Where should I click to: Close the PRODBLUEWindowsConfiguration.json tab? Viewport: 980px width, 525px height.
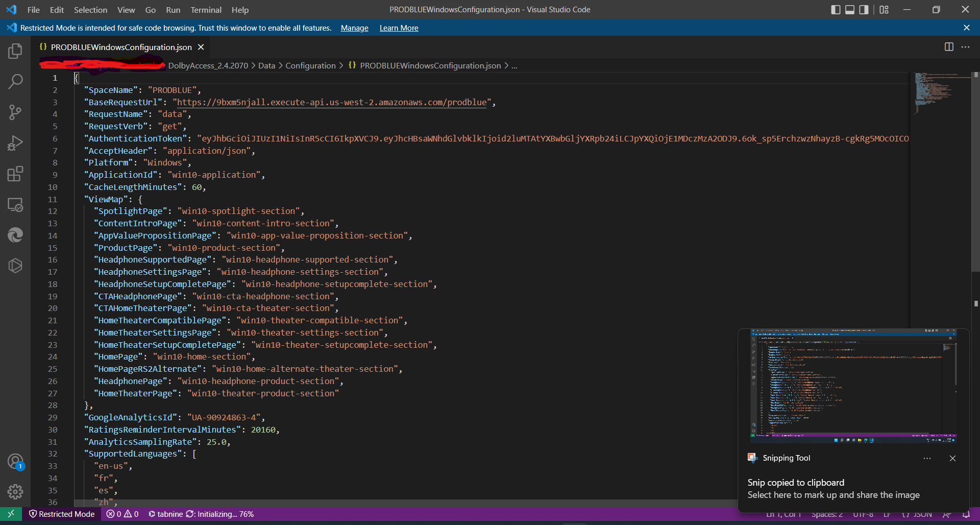201,47
